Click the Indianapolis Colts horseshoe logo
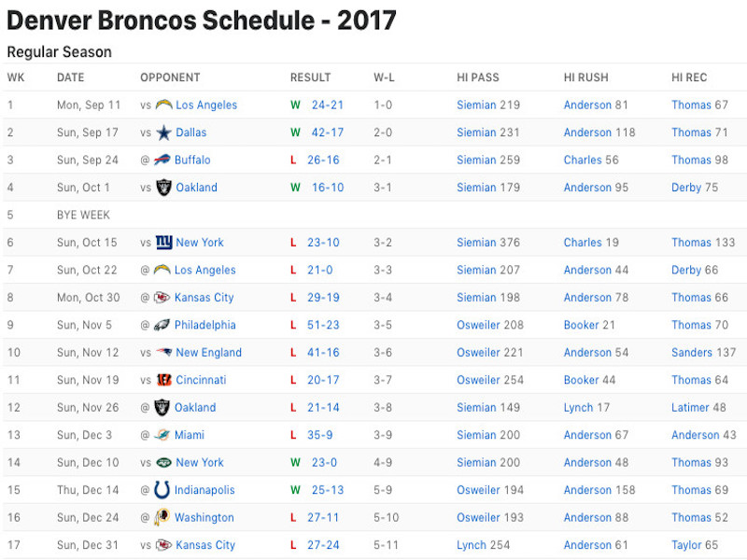The height and width of the screenshot is (560, 747). coord(162,490)
